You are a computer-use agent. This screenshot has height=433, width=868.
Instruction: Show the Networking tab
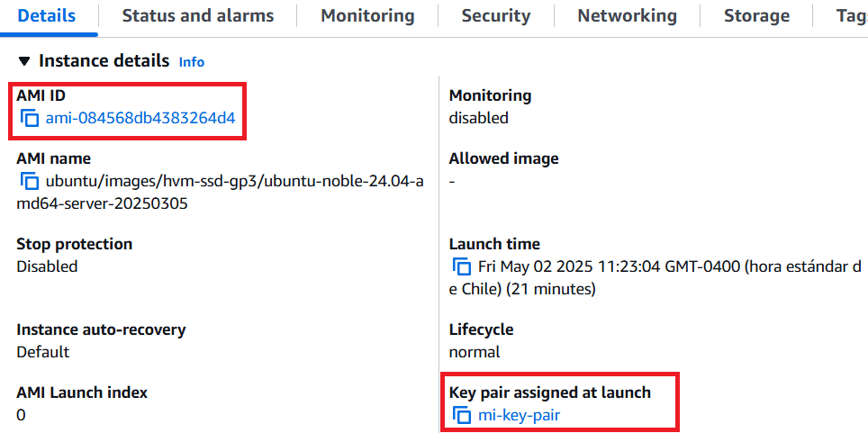pyautogui.click(x=628, y=15)
